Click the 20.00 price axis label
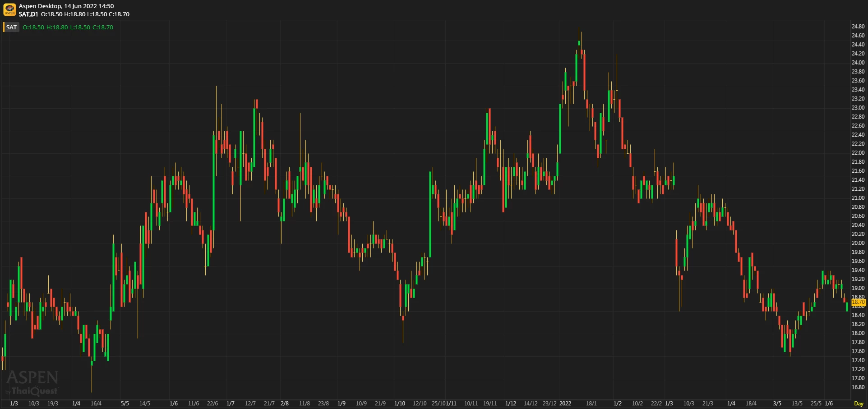This screenshot has height=409, width=868. 858,243
